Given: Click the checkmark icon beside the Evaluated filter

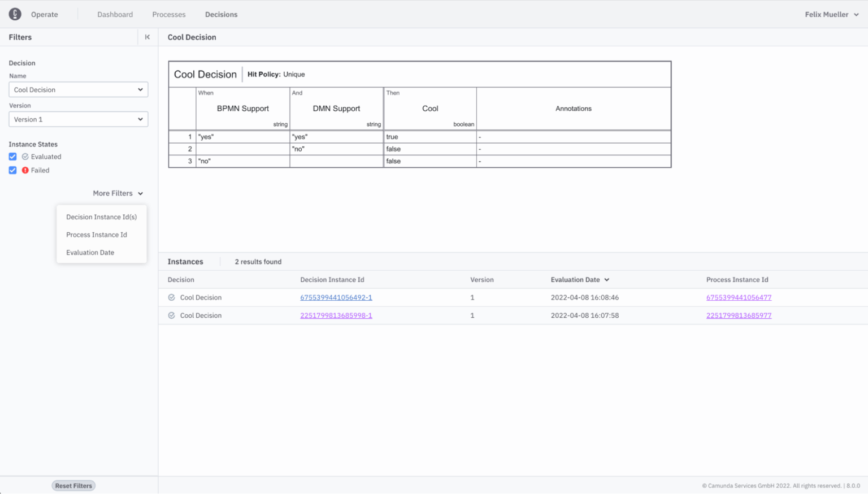Looking at the screenshot, I should 25,157.
